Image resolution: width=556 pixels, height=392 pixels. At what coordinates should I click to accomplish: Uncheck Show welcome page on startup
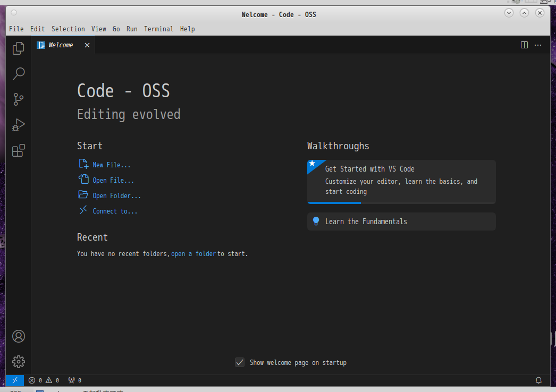(240, 362)
